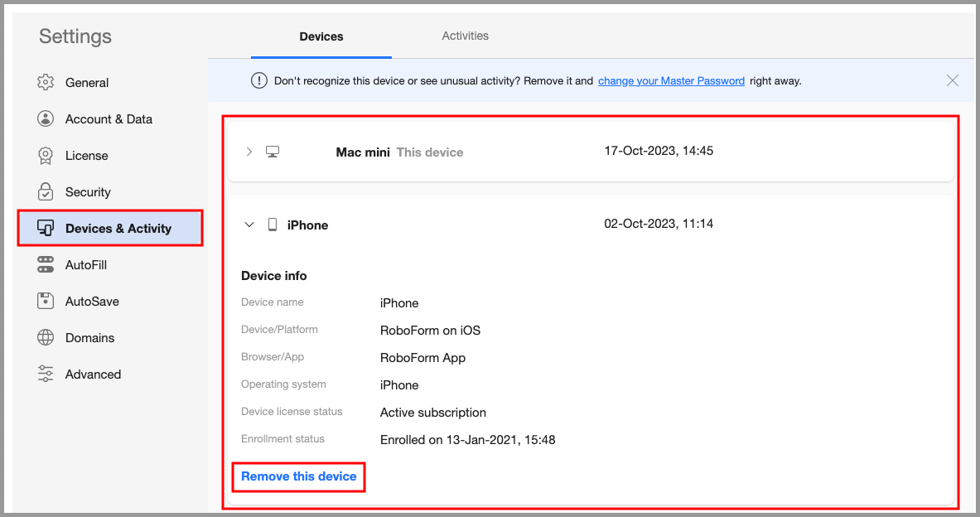
Task: Click the Domains globe icon
Action: (x=46, y=337)
